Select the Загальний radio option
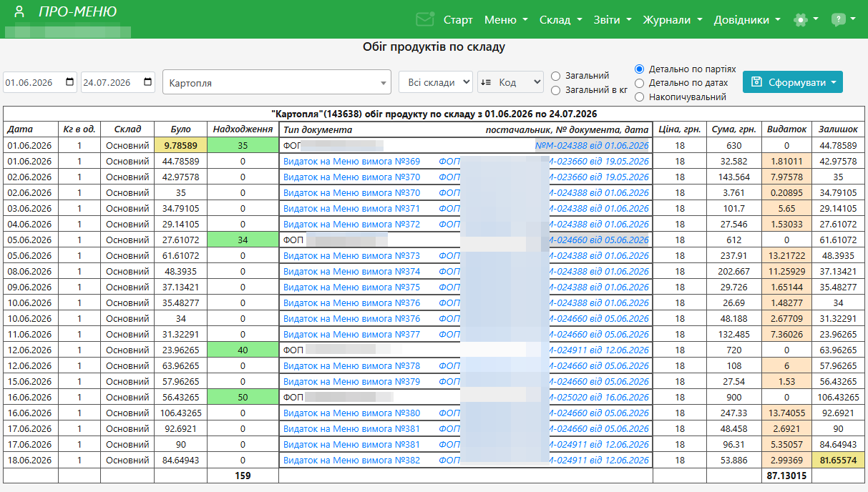The height and width of the screenshot is (492, 868). point(556,76)
